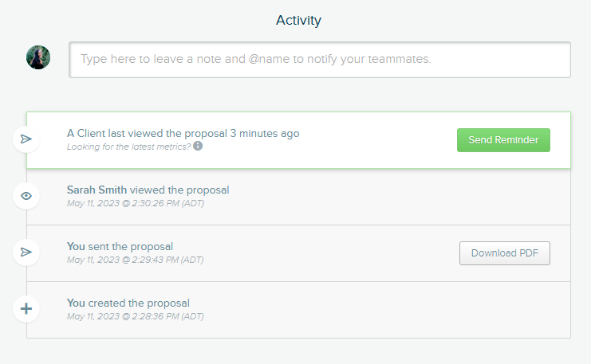
Task: Click the eye icon for Sarah Smith's view
Action: (26, 196)
